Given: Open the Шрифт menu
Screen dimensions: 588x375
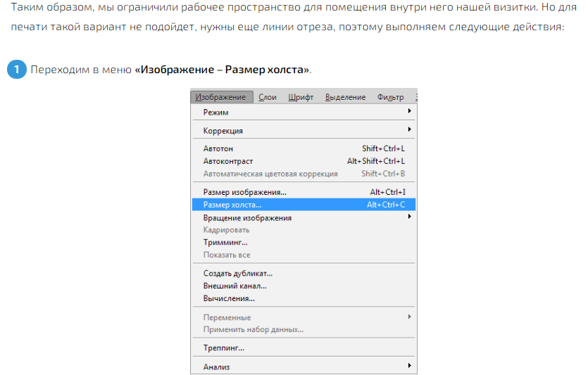Looking at the screenshot, I should click(301, 97).
